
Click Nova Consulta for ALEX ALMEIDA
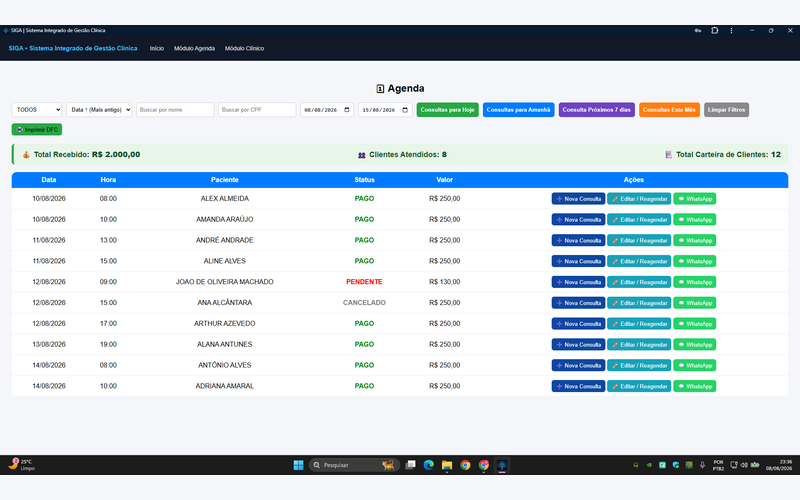[x=578, y=198]
